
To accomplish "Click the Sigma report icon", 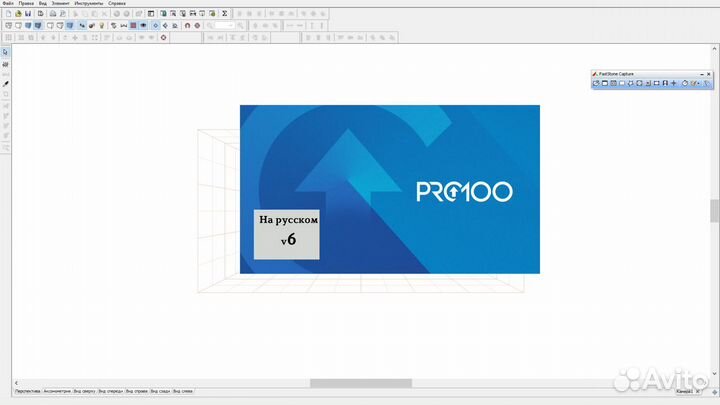I will click(225, 14).
